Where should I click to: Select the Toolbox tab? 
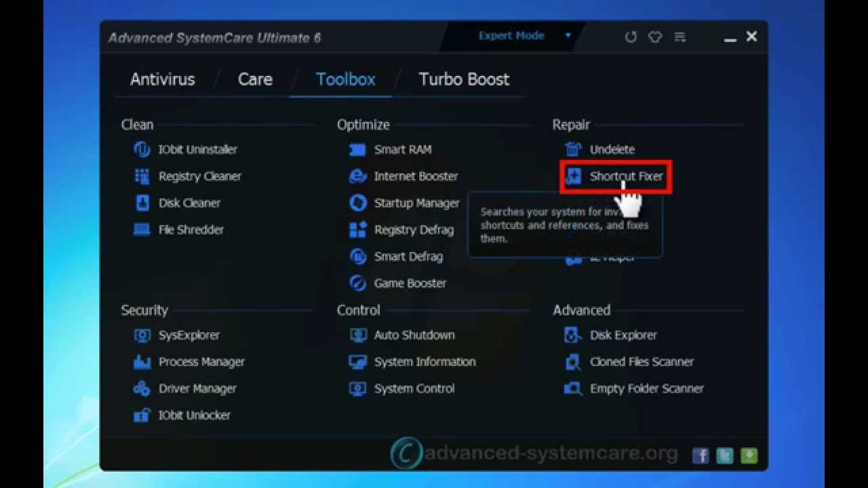(x=345, y=79)
